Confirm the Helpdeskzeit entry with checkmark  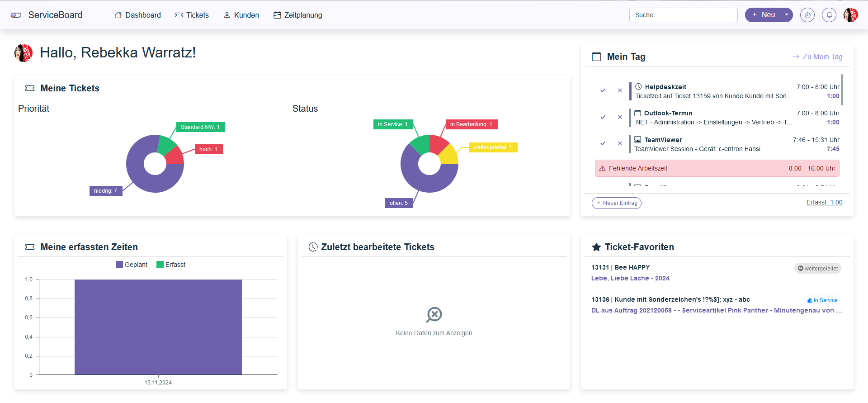click(x=603, y=90)
